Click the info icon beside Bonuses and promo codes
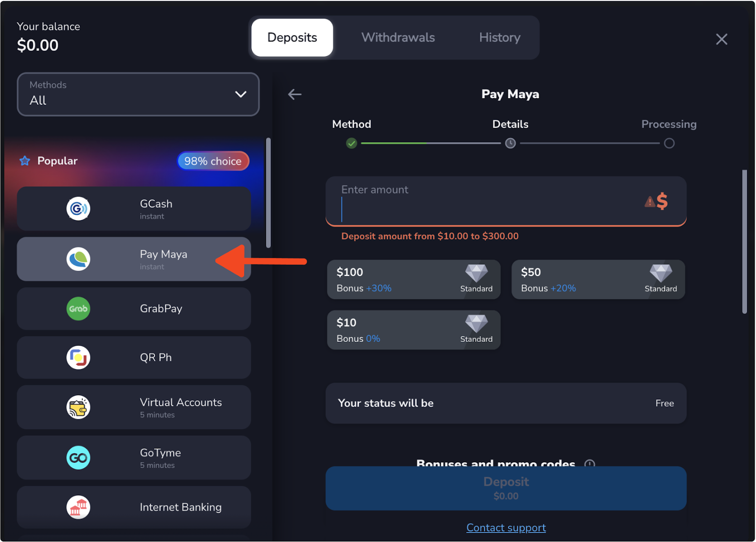Image resolution: width=756 pixels, height=542 pixels. tap(589, 464)
